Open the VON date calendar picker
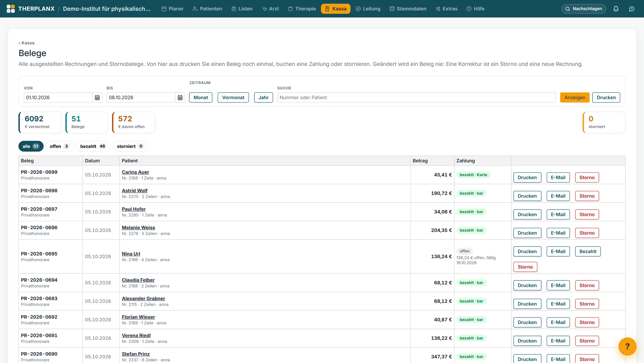Viewport: 644px width, 363px height. (x=97, y=98)
